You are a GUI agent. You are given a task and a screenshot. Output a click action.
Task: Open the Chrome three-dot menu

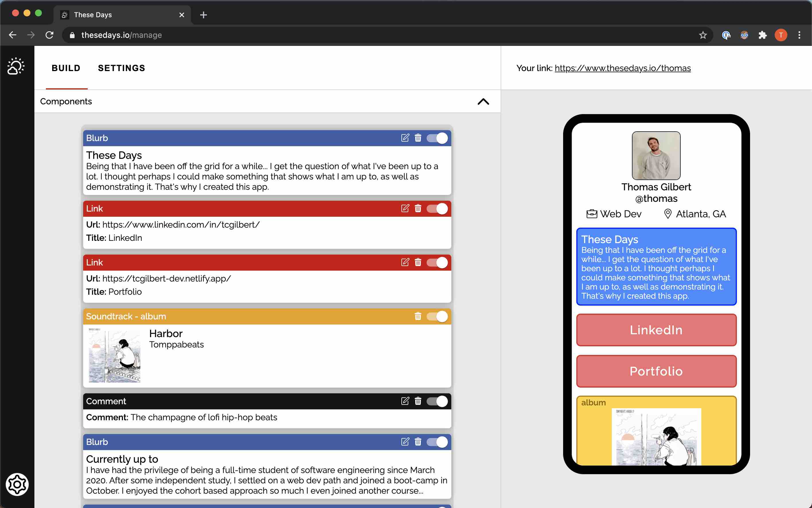click(x=799, y=35)
